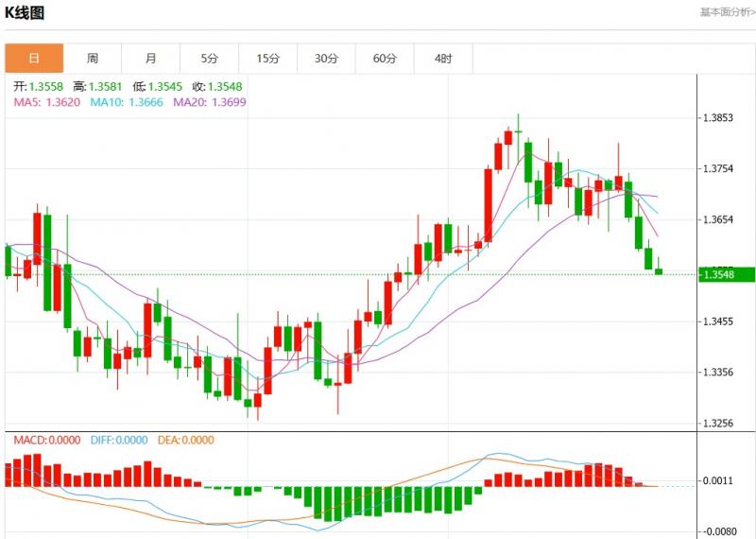
Task: Choose the 60分 timeframe tab
Action: 385,59
